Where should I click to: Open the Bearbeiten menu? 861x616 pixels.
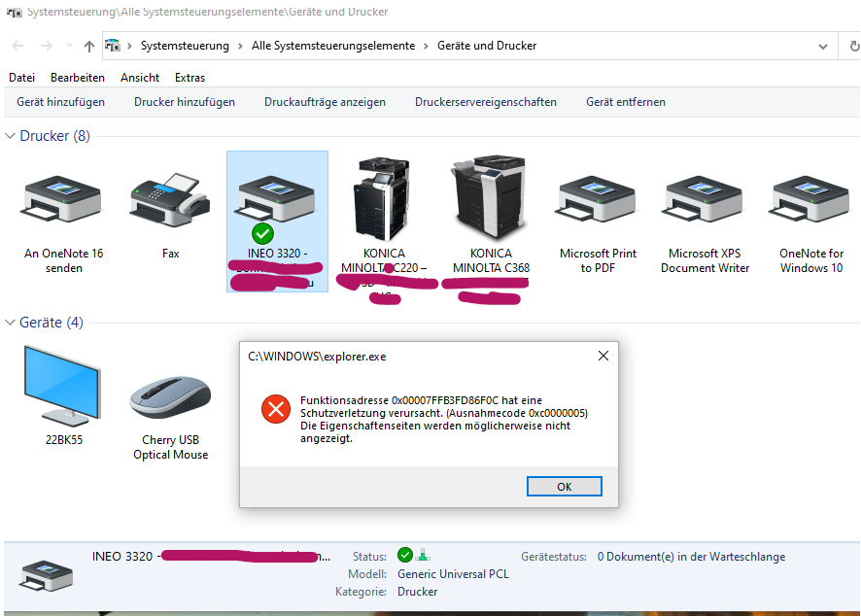coord(78,78)
